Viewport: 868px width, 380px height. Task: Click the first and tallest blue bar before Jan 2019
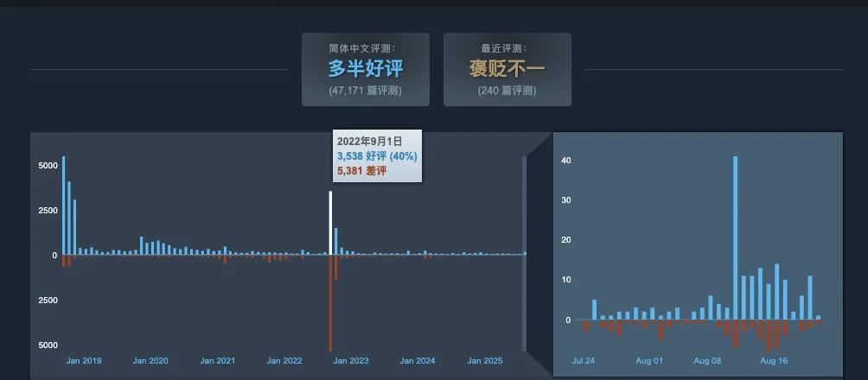pos(64,206)
